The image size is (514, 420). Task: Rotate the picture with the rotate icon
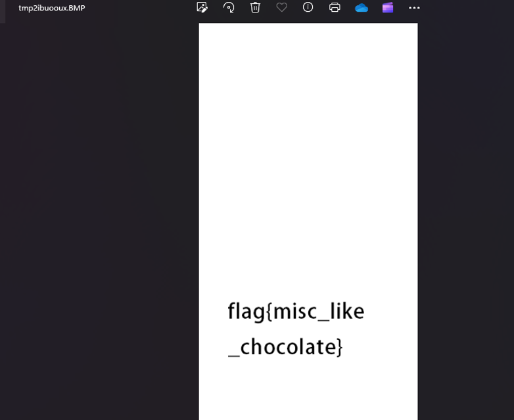(x=229, y=7)
